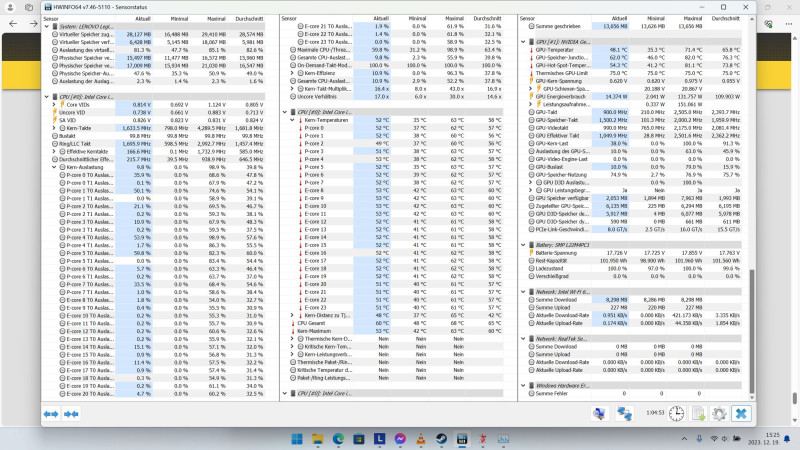The height and width of the screenshot is (450, 800).
Task: Select the GPU-Temperatur row
Action: [633, 50]
